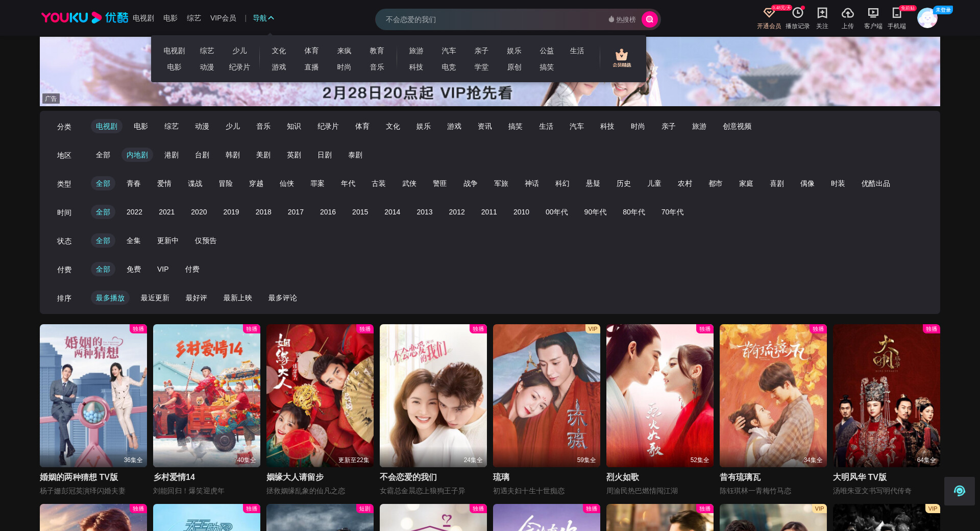The height and width of the screenshot is (531, 980).
Task: Open the 琉璃 drama poster
Action: click(x=546, y=395)
